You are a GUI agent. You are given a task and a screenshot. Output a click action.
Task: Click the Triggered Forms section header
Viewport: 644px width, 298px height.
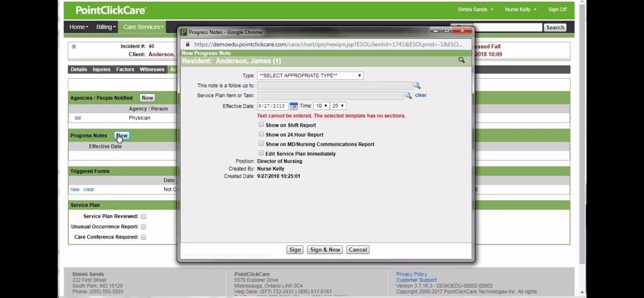90,171
